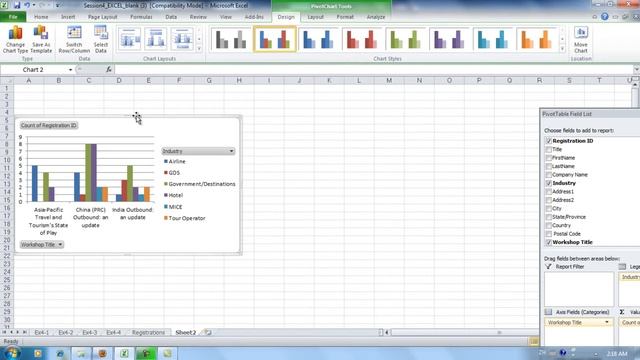640x360 pixels.
Task: Select column A header
Action: click(x=29, y=81)
